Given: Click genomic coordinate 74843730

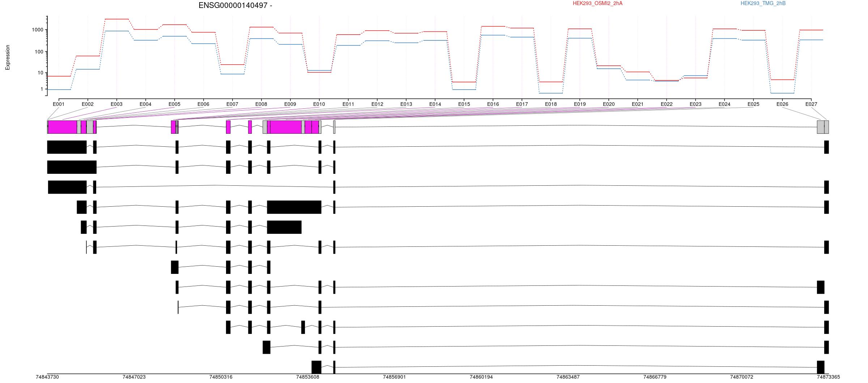Looking at the screenshot, I should coord(47,377).
